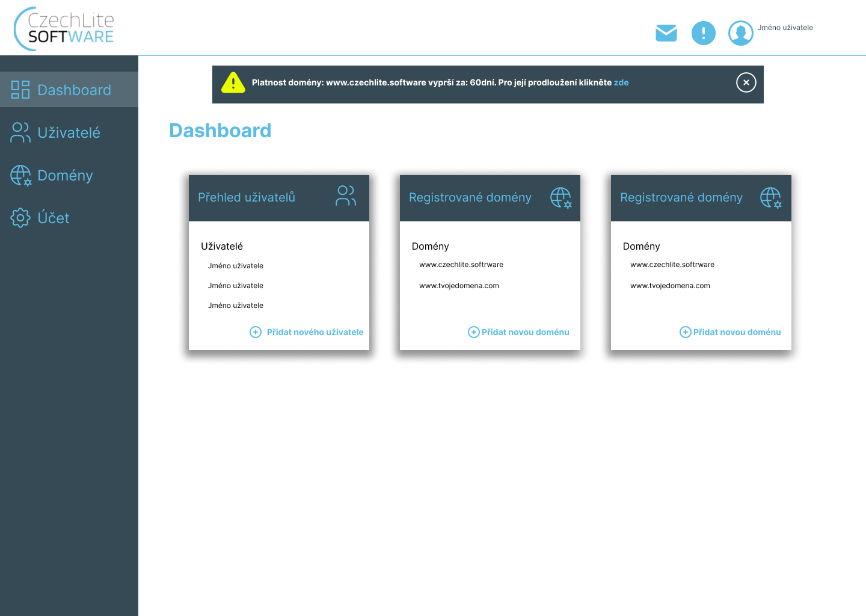This screenshot has width=866, height=616.
Task: Click Přidat novou doménu in middle card
Action: click(x=526, y=332)
